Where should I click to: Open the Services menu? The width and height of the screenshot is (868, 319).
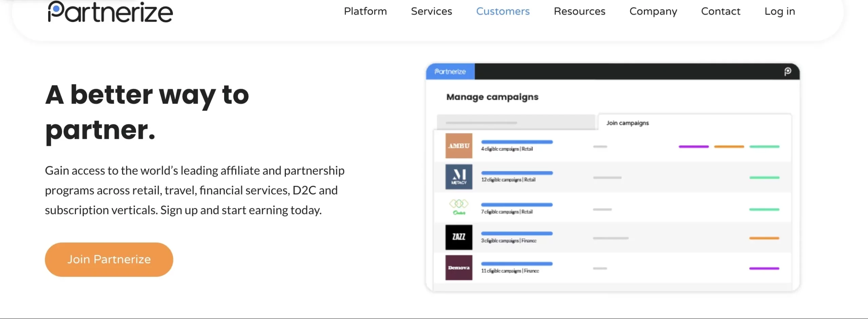click(431, 11)
